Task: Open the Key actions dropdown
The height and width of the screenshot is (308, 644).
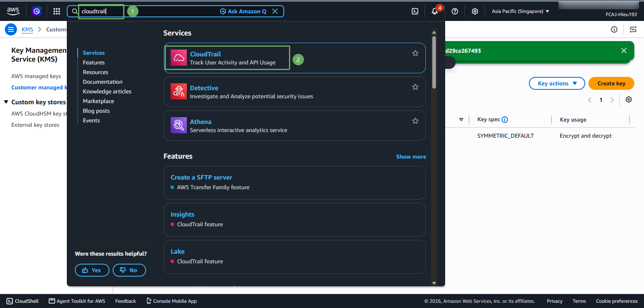Action: [x=557, y=83]
